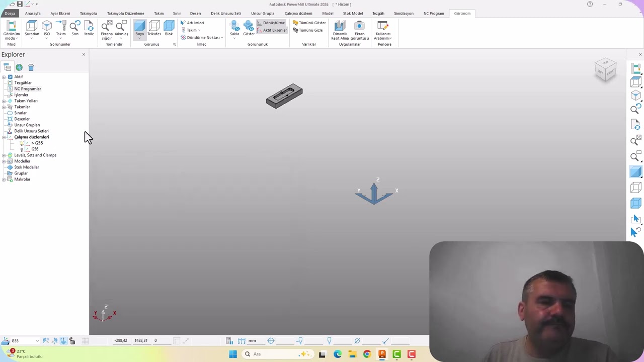Expand the Takım Yolları tree node
Viewport: 644px width, 362px height.
tap(4, 101)
